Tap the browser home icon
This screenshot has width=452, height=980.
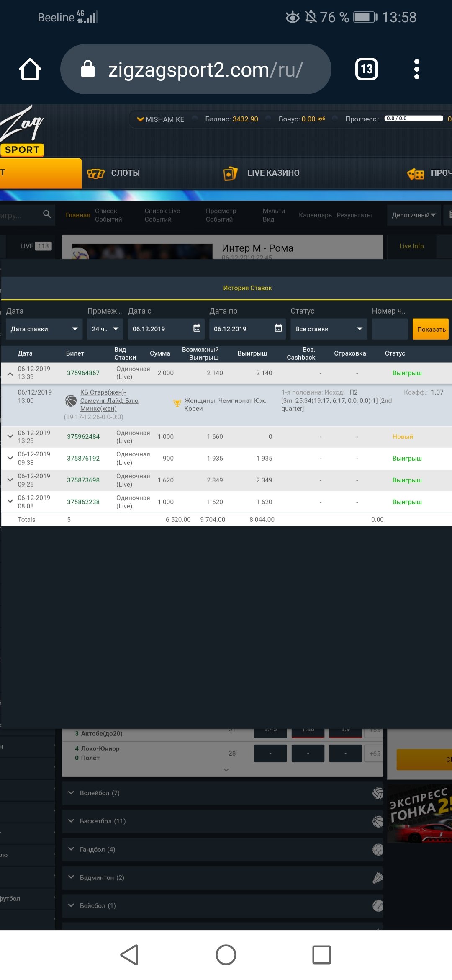click(x=30, y=69)
